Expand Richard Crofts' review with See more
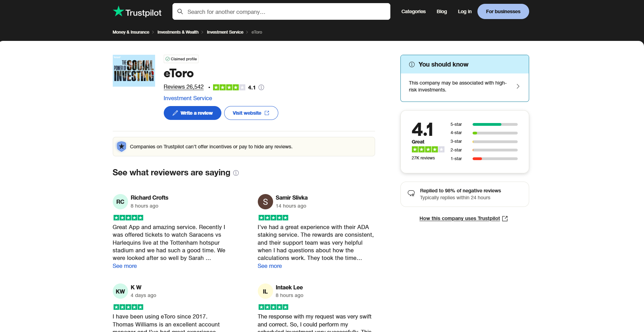 125,266
